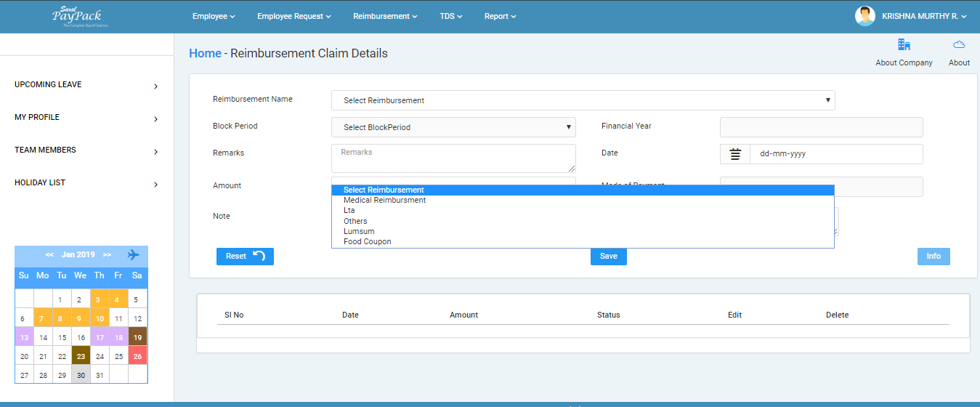
Task: Choose Medical Reimbursment from the list
Action: click(x=384, y=200)
